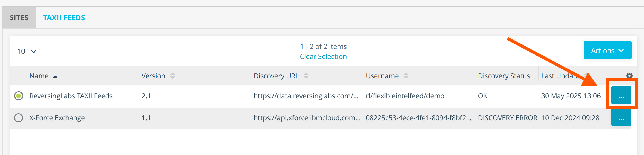The image size is (644, 155).
Task: Click the Version column header
Action: [x=153, y=76]
